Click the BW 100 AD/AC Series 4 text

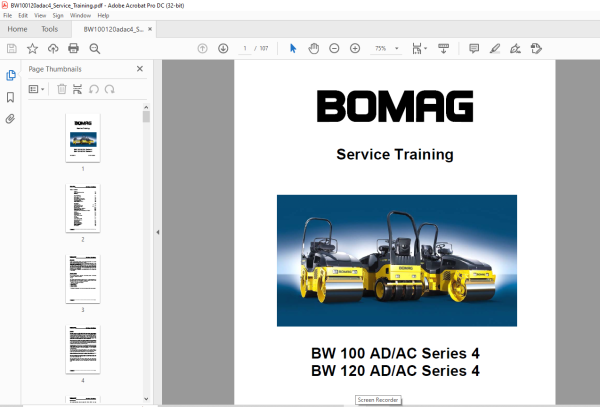click(x=395, y=353)
